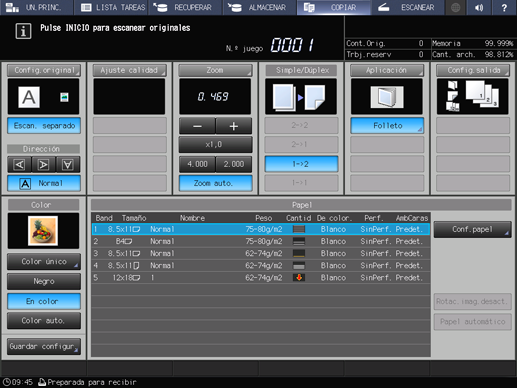Click the Peso column header
517x388 pixels.
[264, 218]
